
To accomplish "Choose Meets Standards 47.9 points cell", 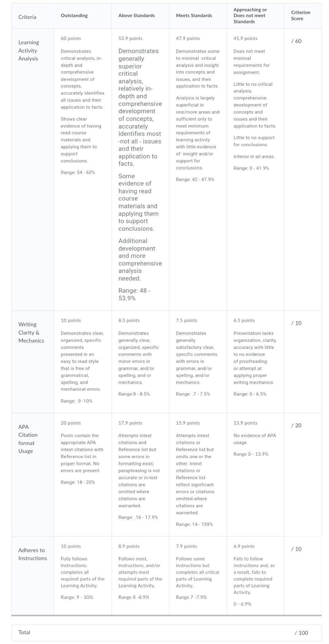I will [198, 169].
